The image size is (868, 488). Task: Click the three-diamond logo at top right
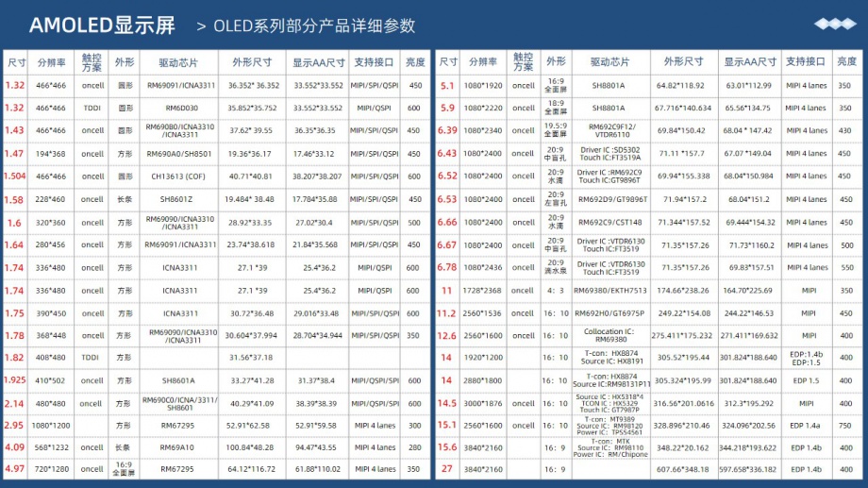point(834,24)
